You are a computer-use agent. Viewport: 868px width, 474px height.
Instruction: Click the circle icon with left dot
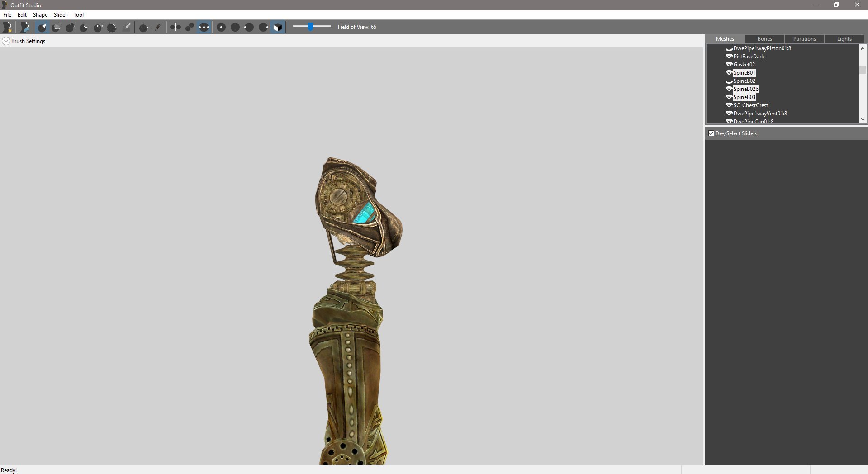pyautogui.click(x=249, y=27)
